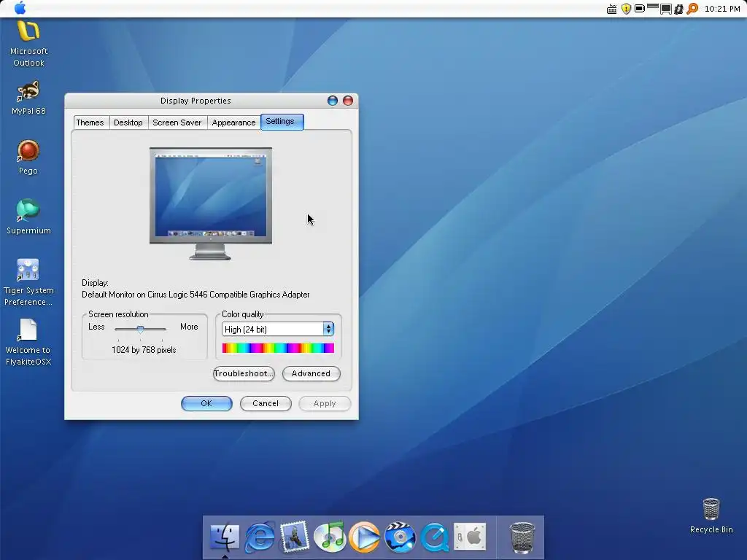The image size is (747, 560).
Task: Open the yellow security shield tray icon
Action: pyautogui.click(x=626, y=9)
